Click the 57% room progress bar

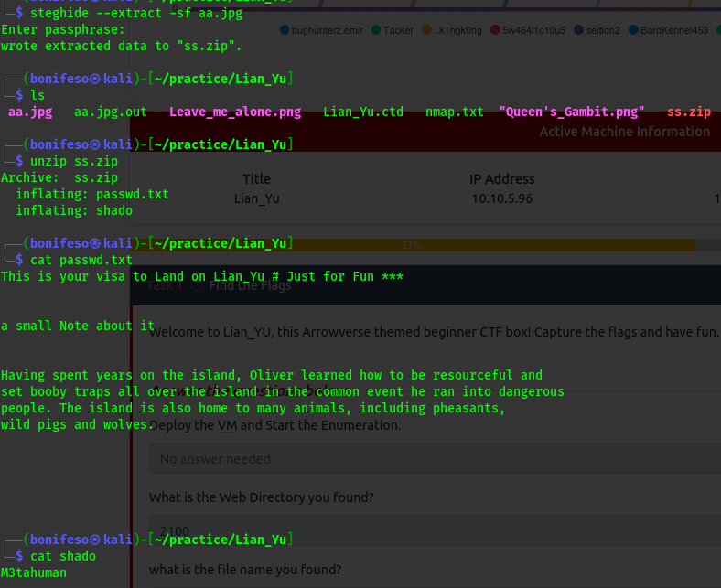point(412,245)
